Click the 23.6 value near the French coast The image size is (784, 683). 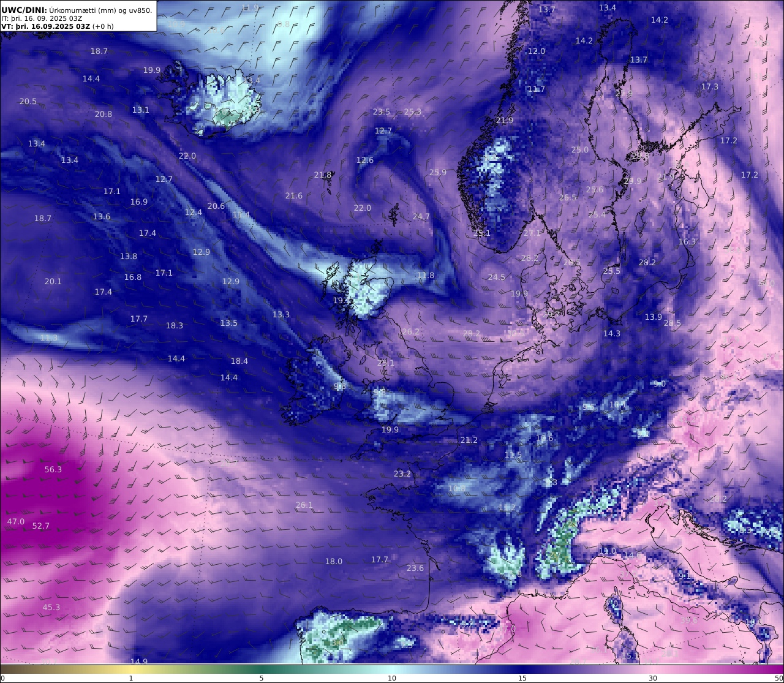415,568
